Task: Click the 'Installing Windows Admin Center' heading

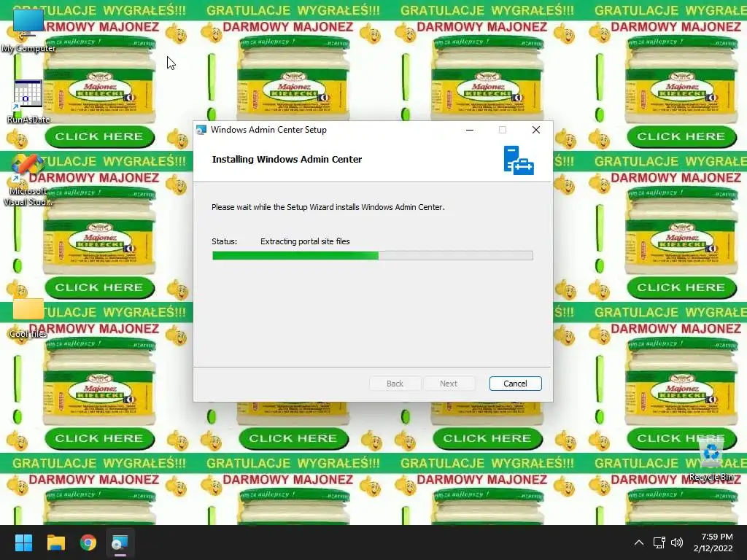Action: [287, 160]
